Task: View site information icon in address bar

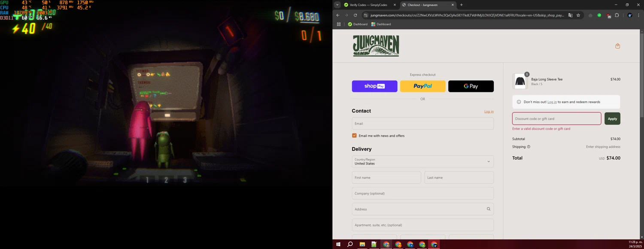Action: coord(365,15)
